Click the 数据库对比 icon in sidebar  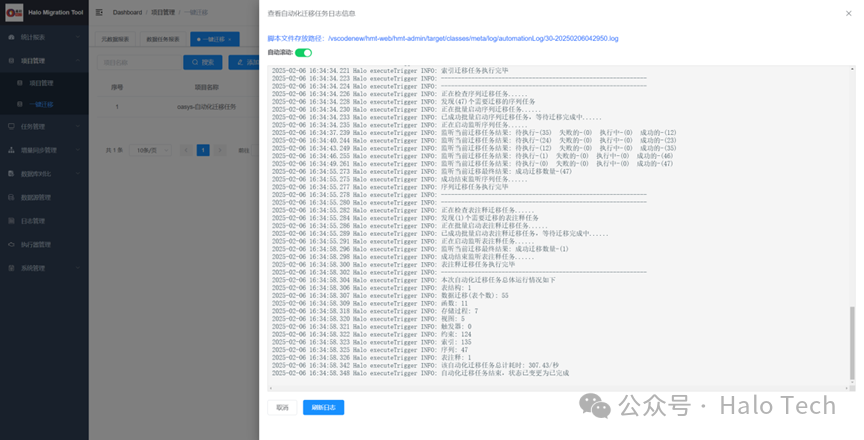tap(12, 173)
